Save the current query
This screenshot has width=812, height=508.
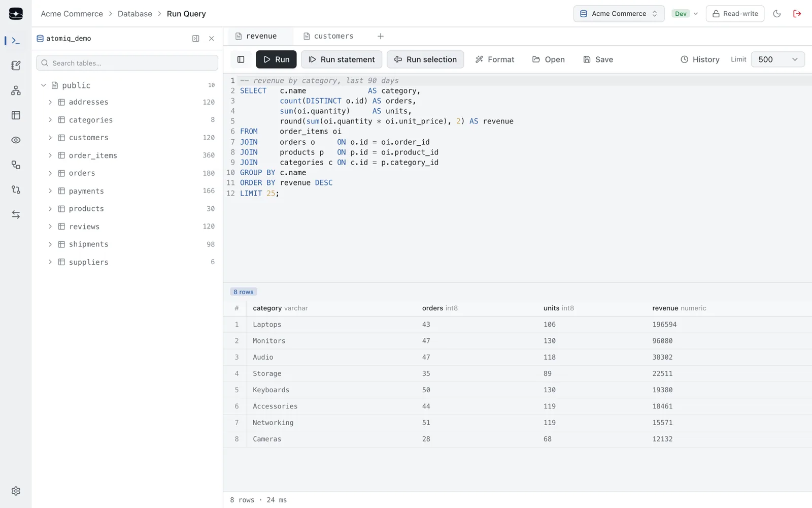(598, 59)
